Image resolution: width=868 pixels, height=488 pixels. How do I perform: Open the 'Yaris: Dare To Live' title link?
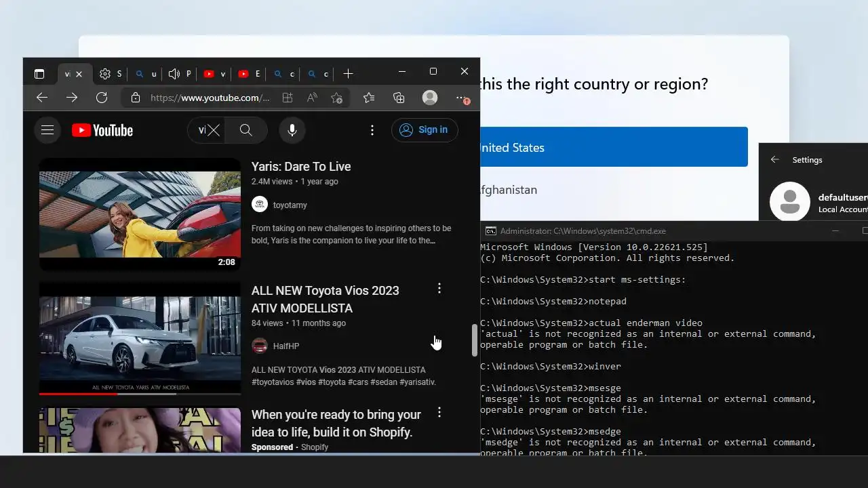point(301,167)
